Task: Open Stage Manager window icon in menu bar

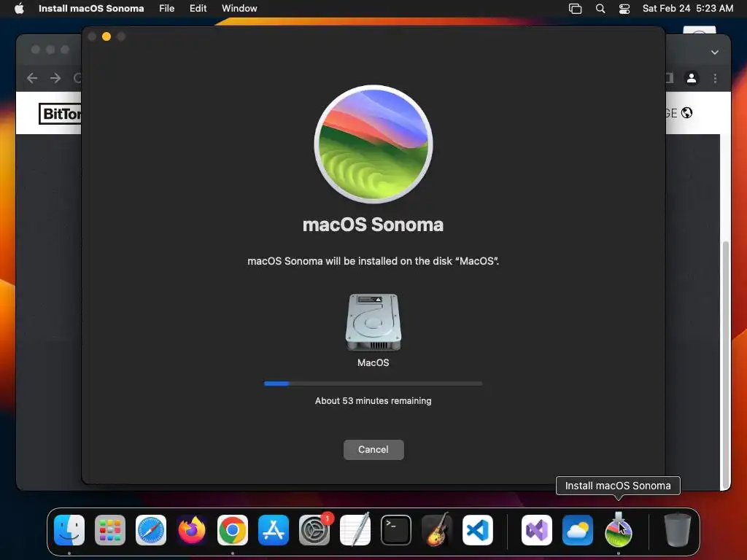Action: [x=575, y=9]
